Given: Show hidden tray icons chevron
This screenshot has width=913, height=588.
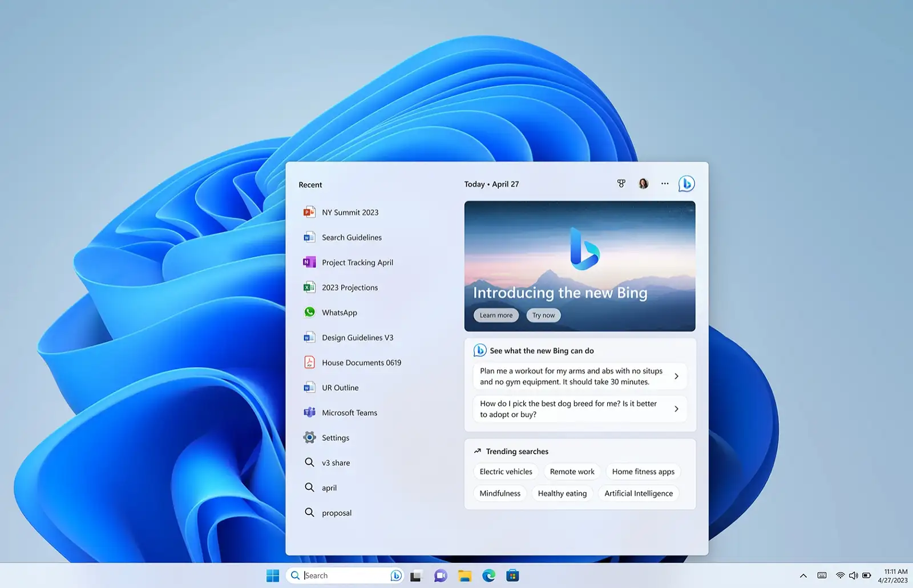Looking at the screenshot, I should pos(803,576).
